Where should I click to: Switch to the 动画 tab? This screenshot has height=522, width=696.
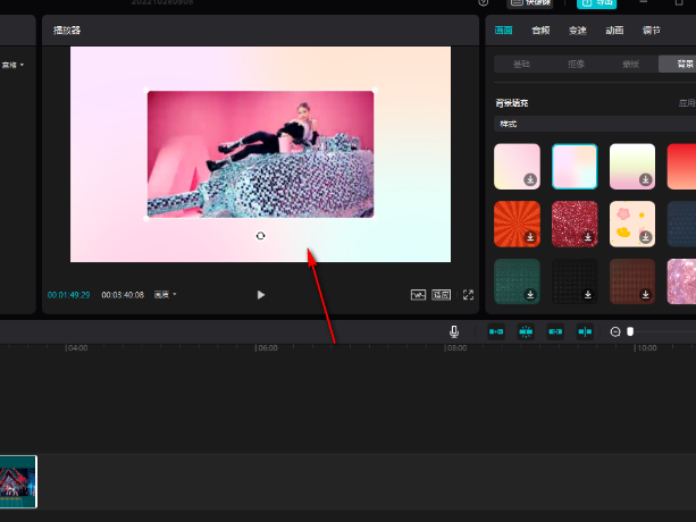614,30
